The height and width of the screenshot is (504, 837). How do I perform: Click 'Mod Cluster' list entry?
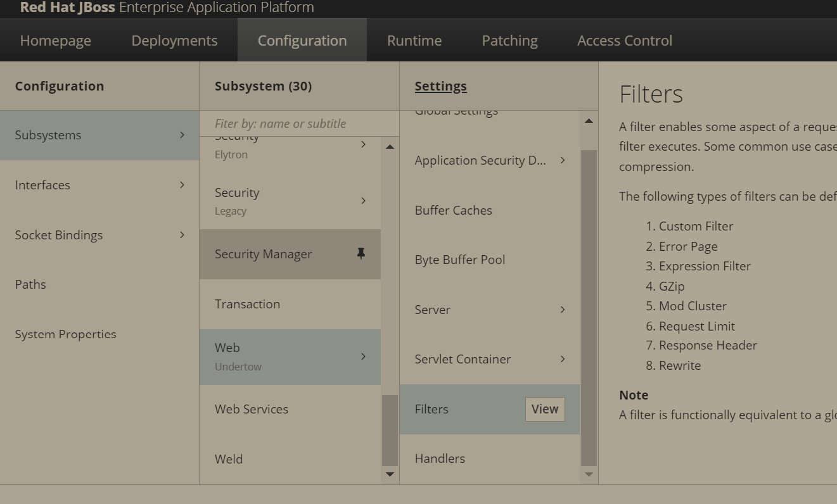click(x=693, y=306)
